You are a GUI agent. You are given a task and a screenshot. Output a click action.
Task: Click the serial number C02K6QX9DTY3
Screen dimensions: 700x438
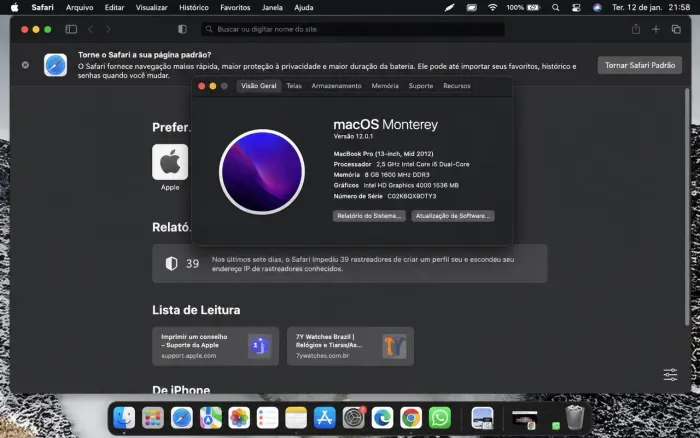pos(412,196)
